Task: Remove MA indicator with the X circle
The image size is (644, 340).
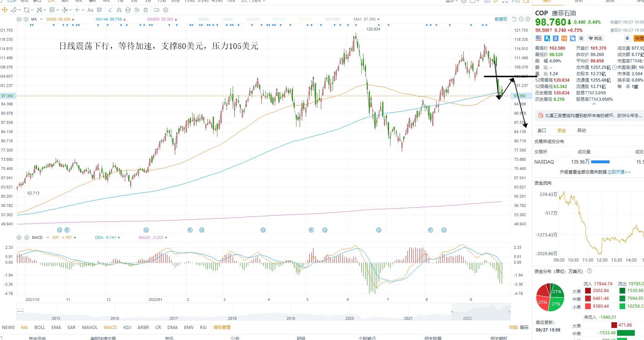Action: click(x=26, y=19)
